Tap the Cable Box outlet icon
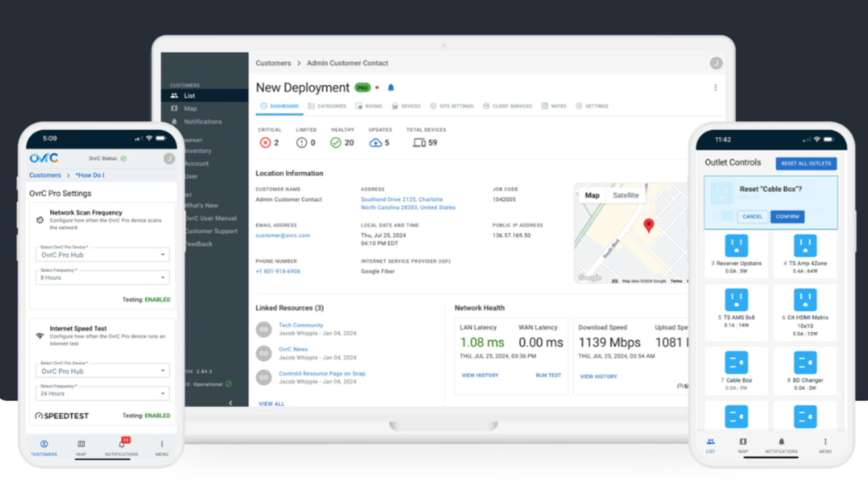 [736, 362]
